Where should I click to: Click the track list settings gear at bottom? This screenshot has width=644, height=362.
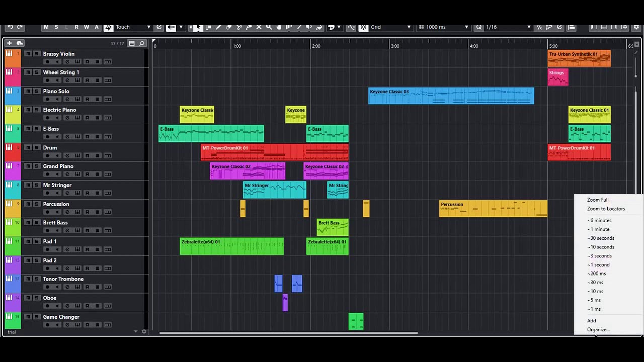144,331
